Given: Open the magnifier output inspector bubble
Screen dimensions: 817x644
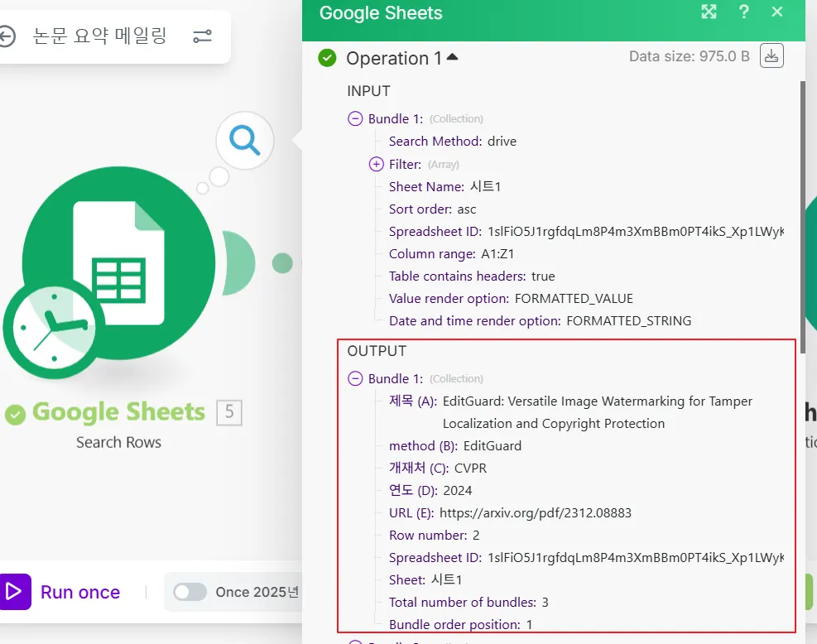Looking at the screenshot, I should (x=245, y=140).
